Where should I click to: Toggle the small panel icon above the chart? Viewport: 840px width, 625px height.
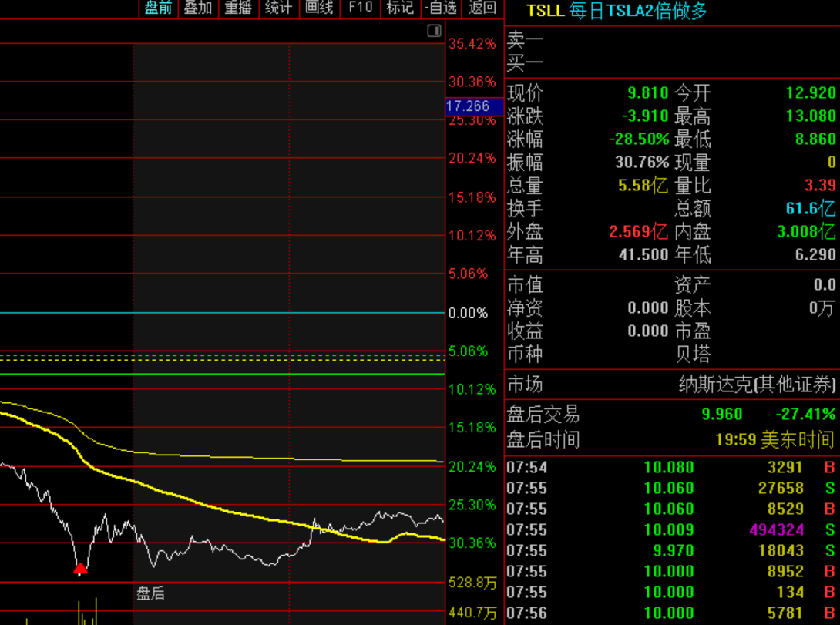[434, 31]
